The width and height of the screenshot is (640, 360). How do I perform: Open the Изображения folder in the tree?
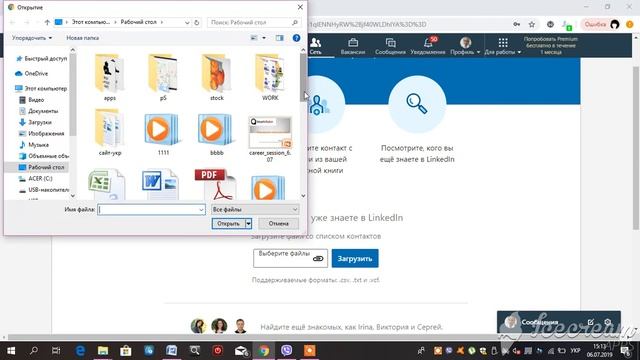(x=42, y=133)
